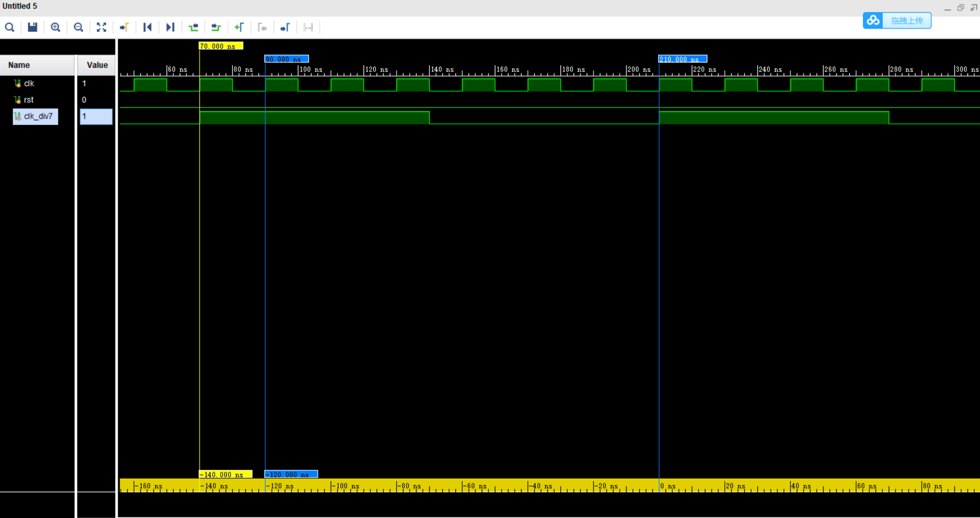
Task: Click the value 1 of clk
Action: pyautogui.click(x=84, y=83)
